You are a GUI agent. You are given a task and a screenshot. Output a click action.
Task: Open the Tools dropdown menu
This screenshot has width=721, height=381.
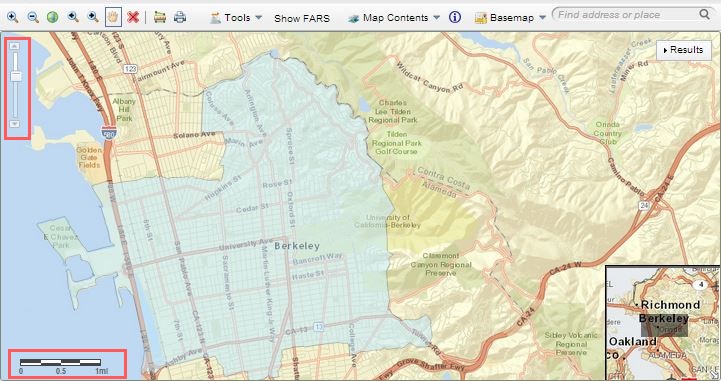(x=236, y=18)
